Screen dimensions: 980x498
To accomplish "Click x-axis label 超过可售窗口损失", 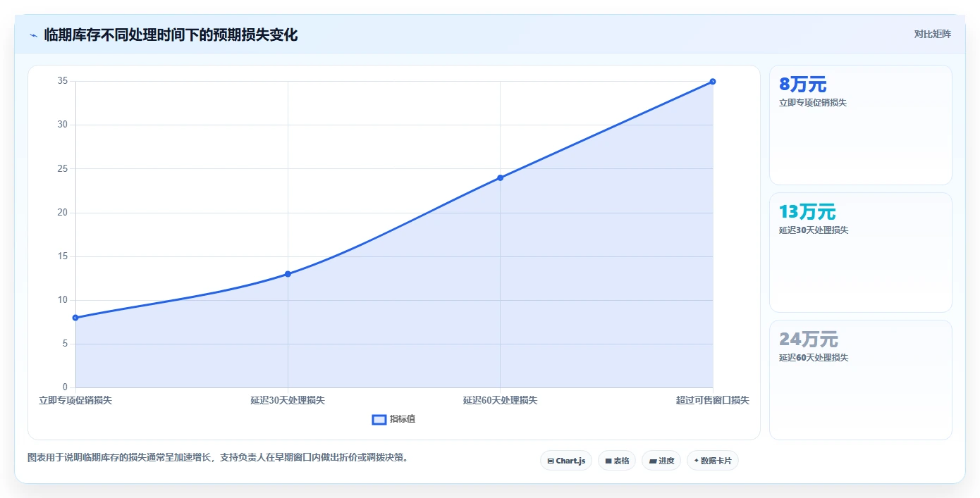I will pyautogui.click(x=713, y=400).
